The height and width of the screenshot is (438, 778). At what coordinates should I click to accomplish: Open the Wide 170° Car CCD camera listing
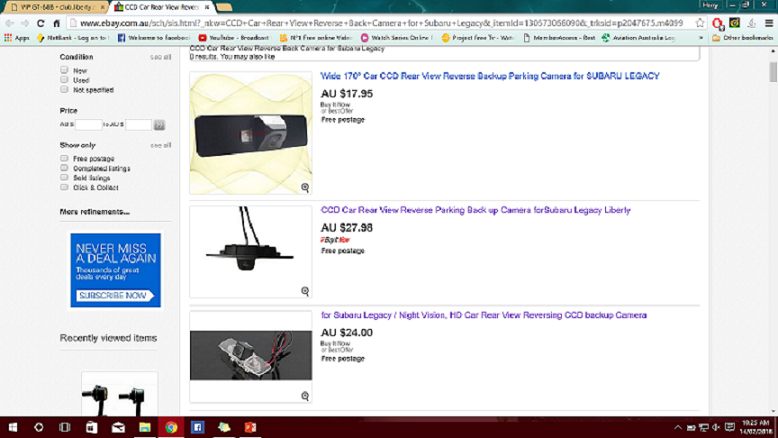pyautogui.click(x=489, y=76)
